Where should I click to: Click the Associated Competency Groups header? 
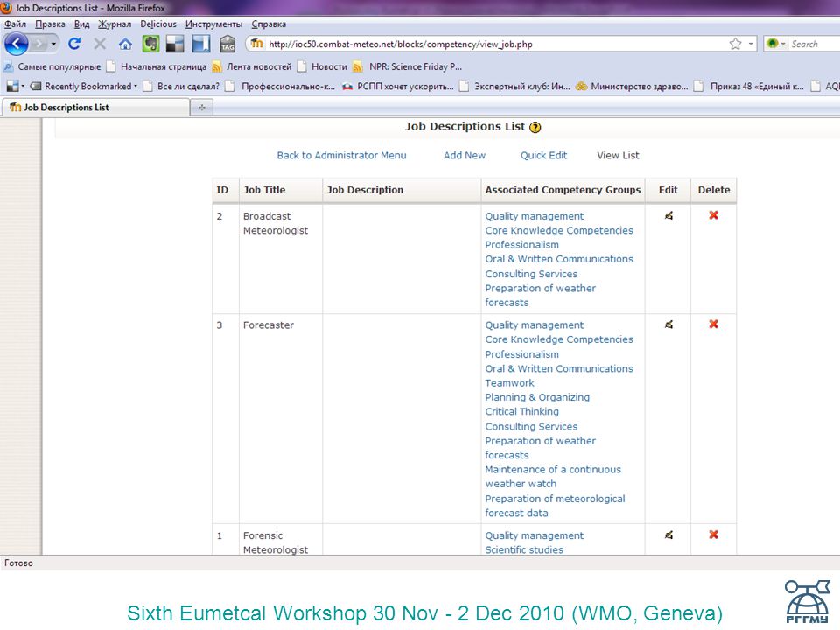tap(563, 190)
